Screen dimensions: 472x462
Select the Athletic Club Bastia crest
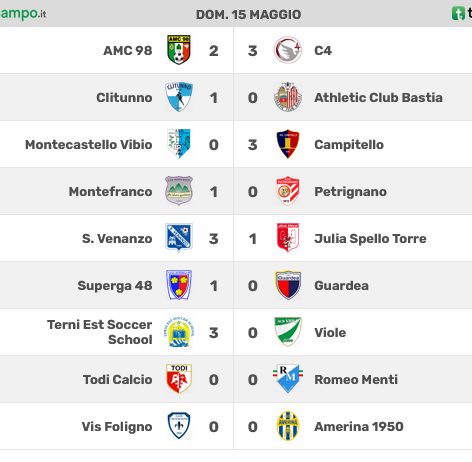coord(288,97)
